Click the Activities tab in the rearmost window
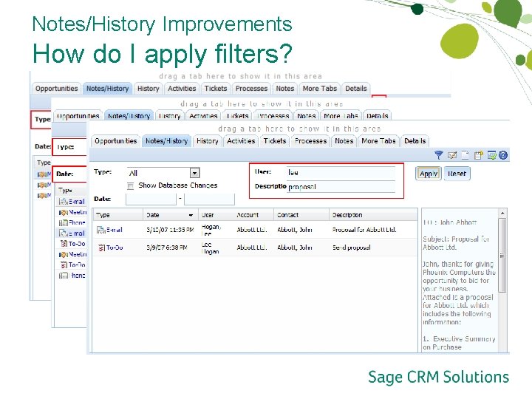Viewport: 532px width, 399px height. click(182, 89)
